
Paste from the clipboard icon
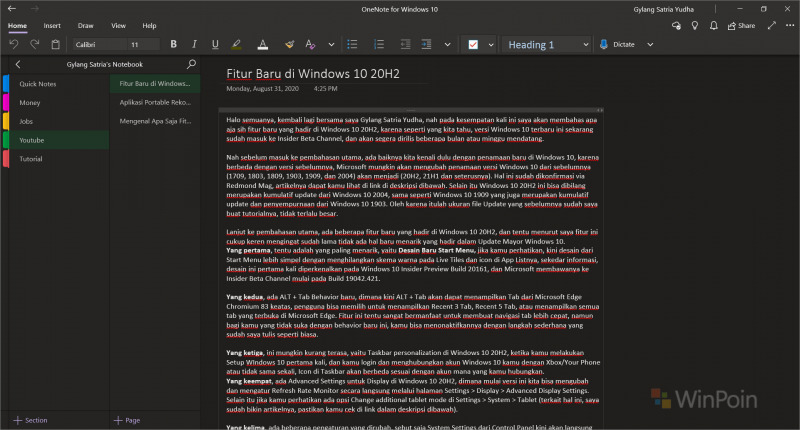coord(55,44)
